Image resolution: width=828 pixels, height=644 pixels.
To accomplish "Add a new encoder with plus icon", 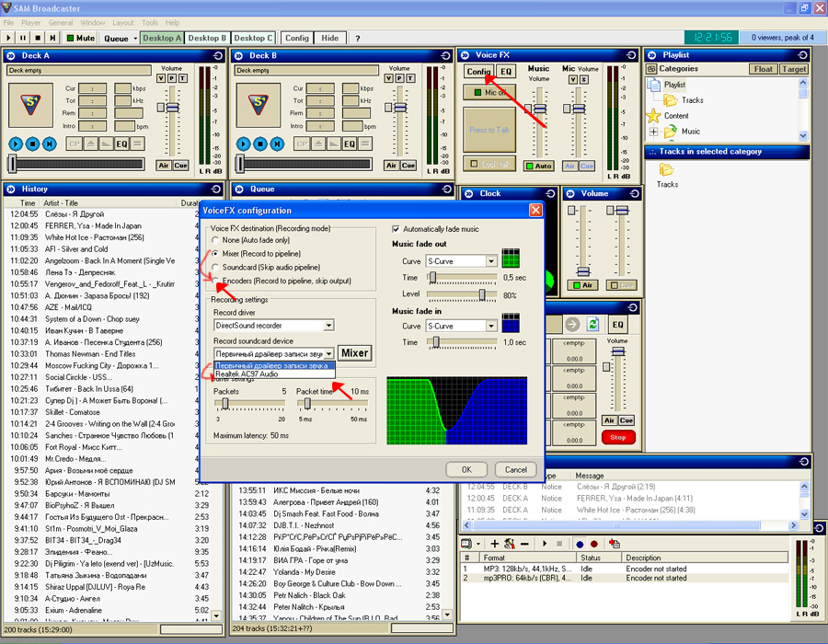I will [x=494, y=544].
